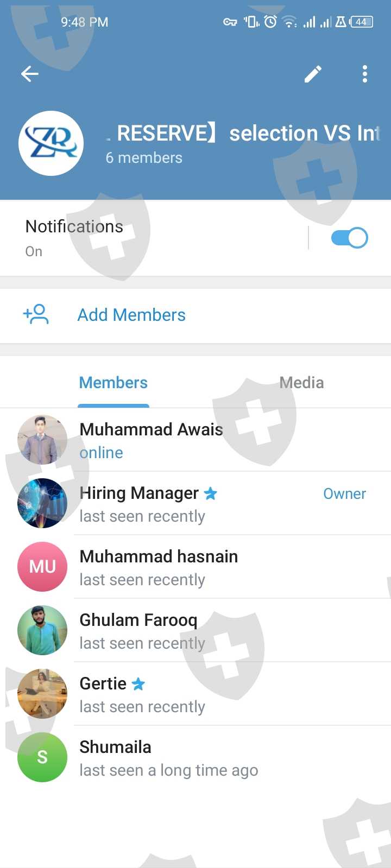
Task: Tap the add person icon
Action: pyautogui.click(x=36, y=314)
